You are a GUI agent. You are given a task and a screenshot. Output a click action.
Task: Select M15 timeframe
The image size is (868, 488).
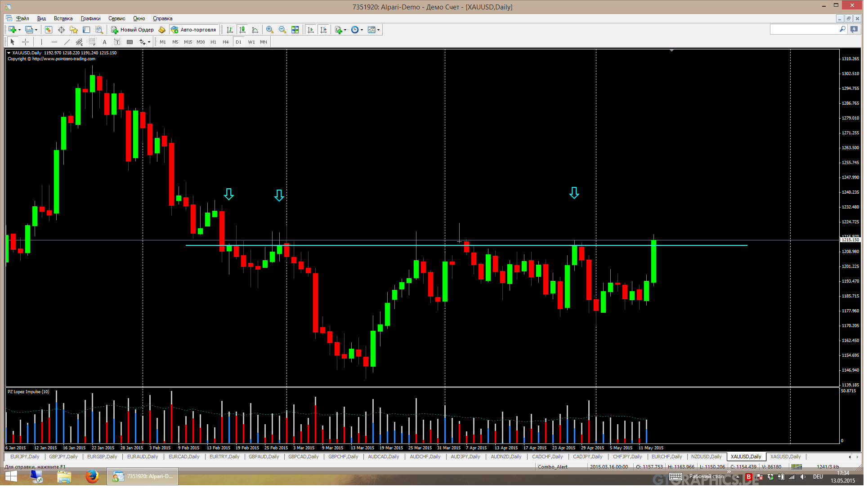188,42
